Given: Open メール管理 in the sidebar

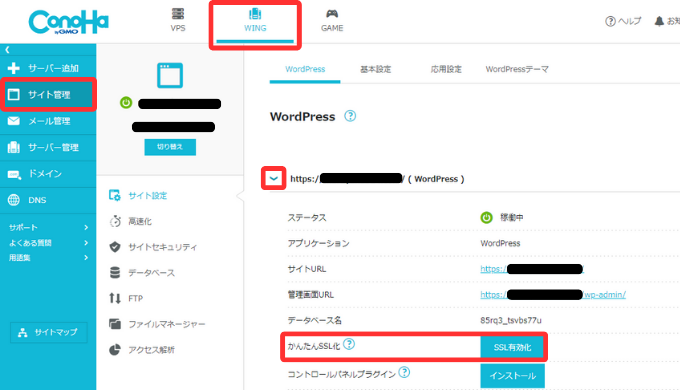Looking at the screenshot, I should (48, 121).
